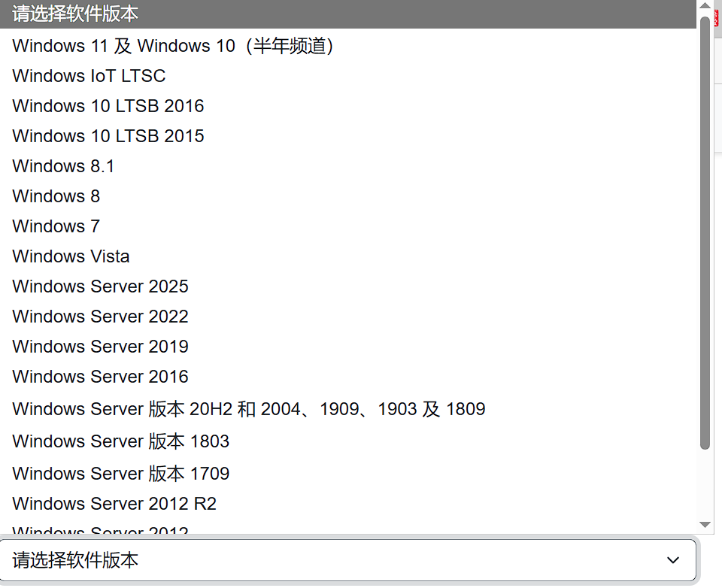Select Windows Server 2019
The height and width of the screenshot is (588, 722).
348,347
